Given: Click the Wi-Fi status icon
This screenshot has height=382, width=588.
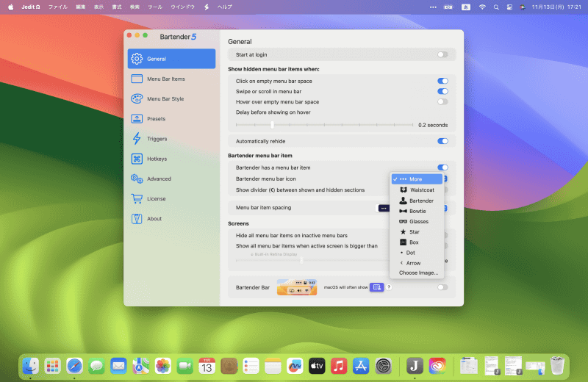Looking at the screenshot, I should (x=482, y=7).
